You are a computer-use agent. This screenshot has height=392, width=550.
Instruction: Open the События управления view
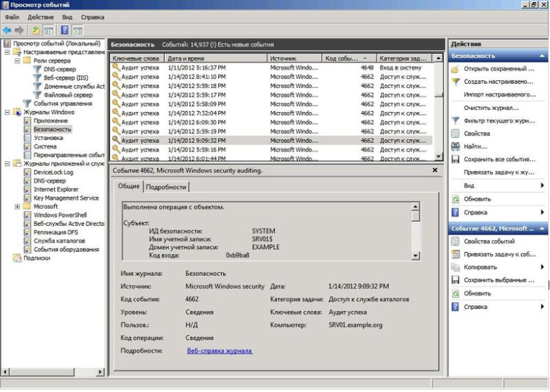coord(63,103)
